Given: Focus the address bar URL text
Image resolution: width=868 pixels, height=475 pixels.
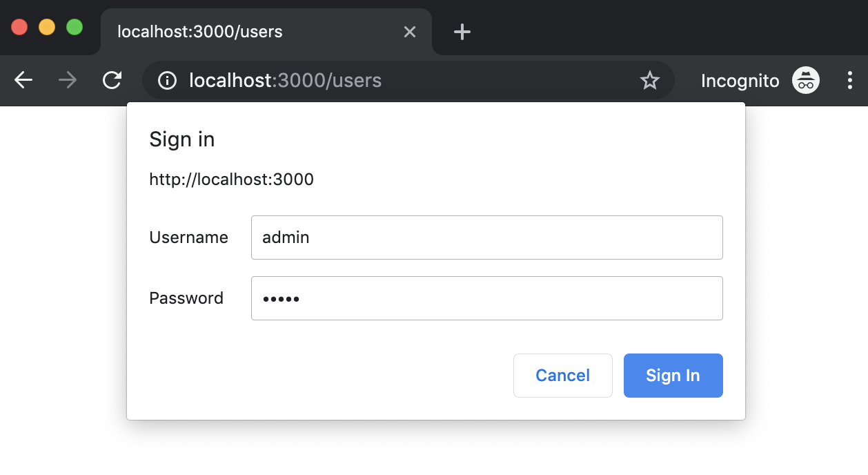Looking at the screenshot, I should click(x=285, y=81).
